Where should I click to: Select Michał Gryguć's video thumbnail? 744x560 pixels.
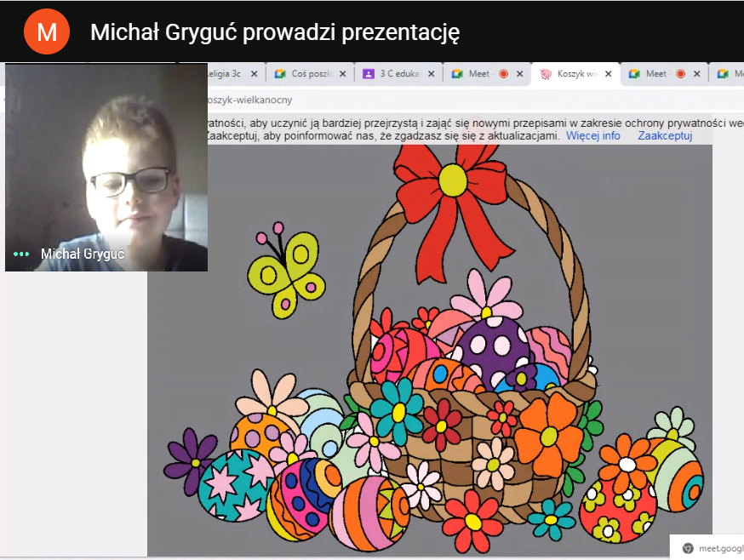tap(106, 167)
